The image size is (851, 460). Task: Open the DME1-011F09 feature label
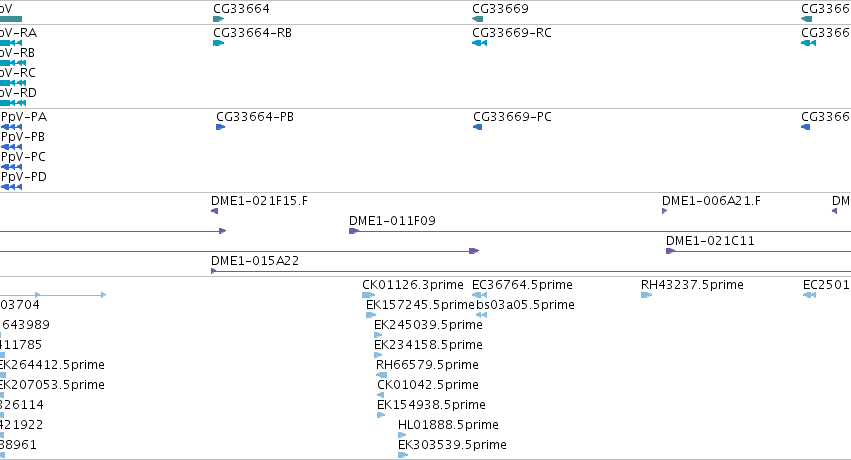click(392, 221)
